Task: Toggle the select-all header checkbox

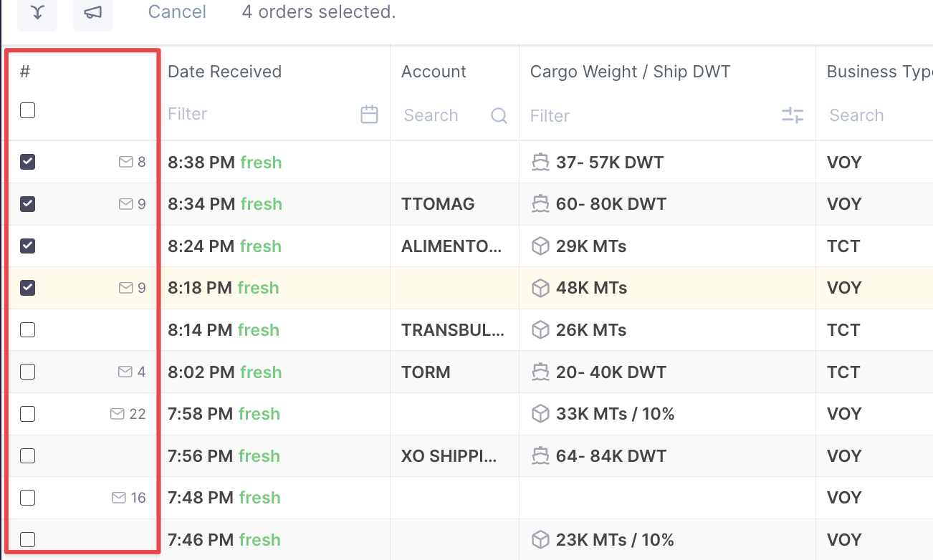Action: 27,110
